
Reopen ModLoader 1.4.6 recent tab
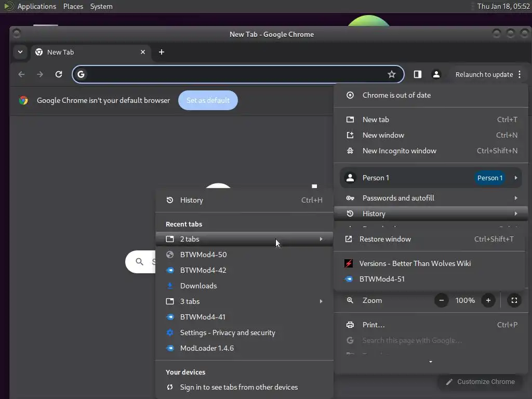244,348
